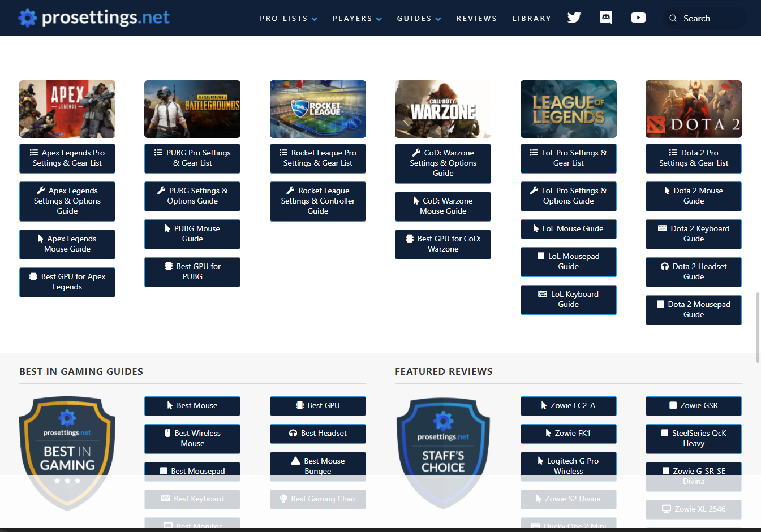
Task: Open the Best Headset guide
Action: (318, 434)
